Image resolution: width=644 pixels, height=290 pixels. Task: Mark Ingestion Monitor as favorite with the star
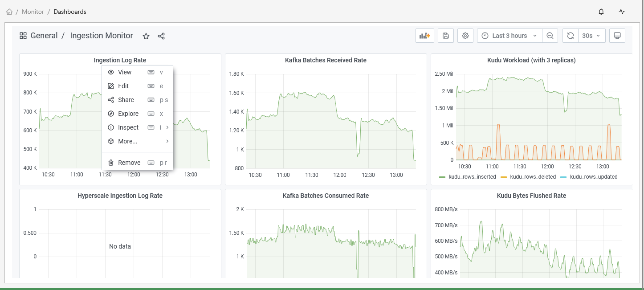pos(146,36)
